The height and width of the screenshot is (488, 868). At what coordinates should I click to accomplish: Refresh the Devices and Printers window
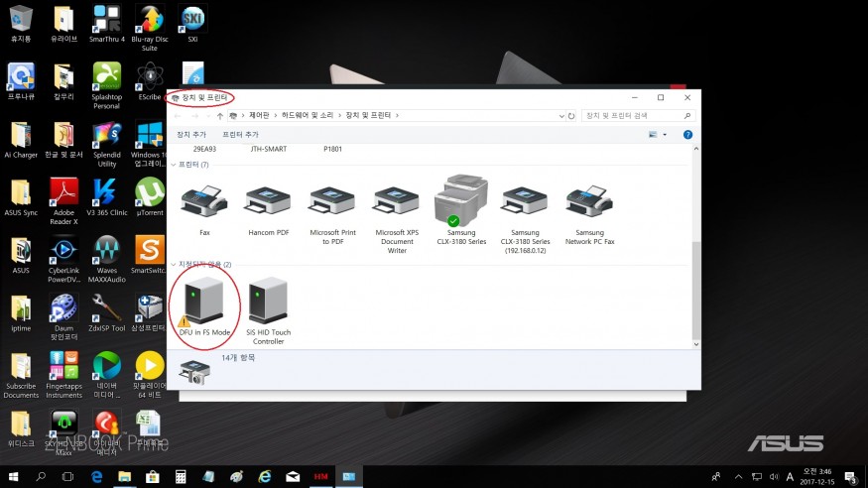(571, 116)
